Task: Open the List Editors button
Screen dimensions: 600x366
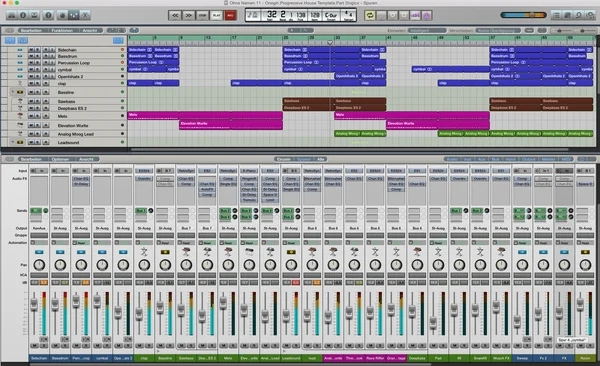Action: (x=556, y=15)
